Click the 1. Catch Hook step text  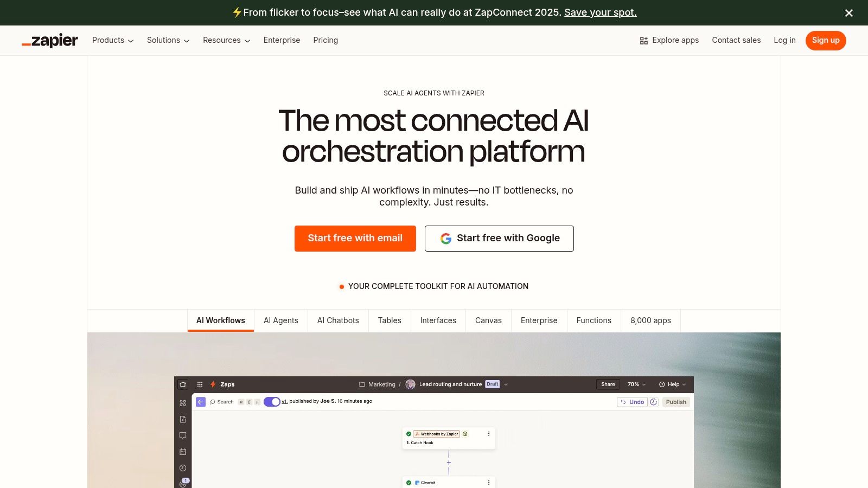[x=420, y=443]
